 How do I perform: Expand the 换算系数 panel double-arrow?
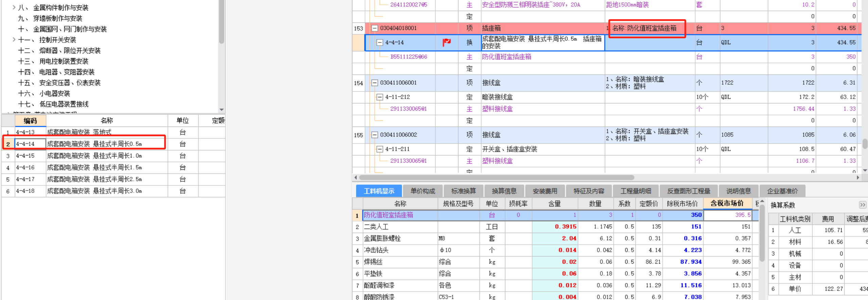tap(862, 205)
